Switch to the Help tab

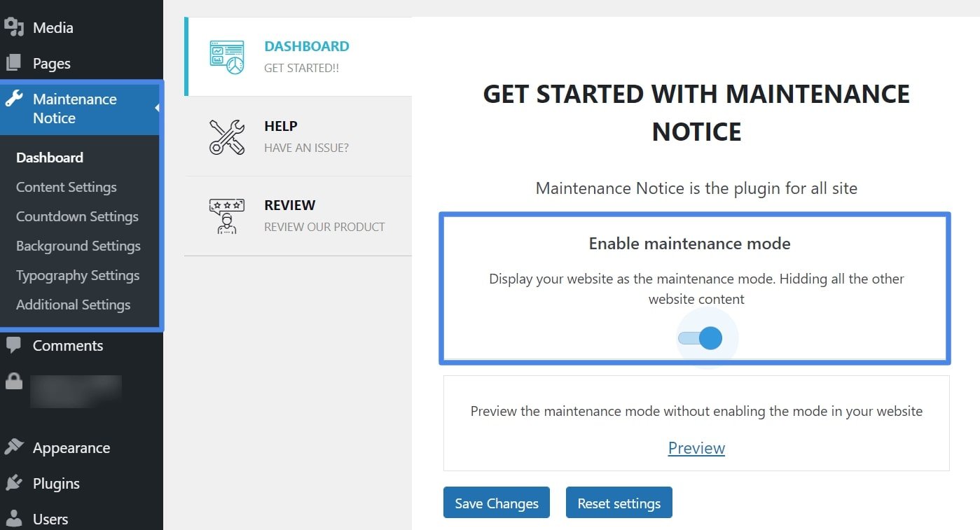(x=298, y=137)
